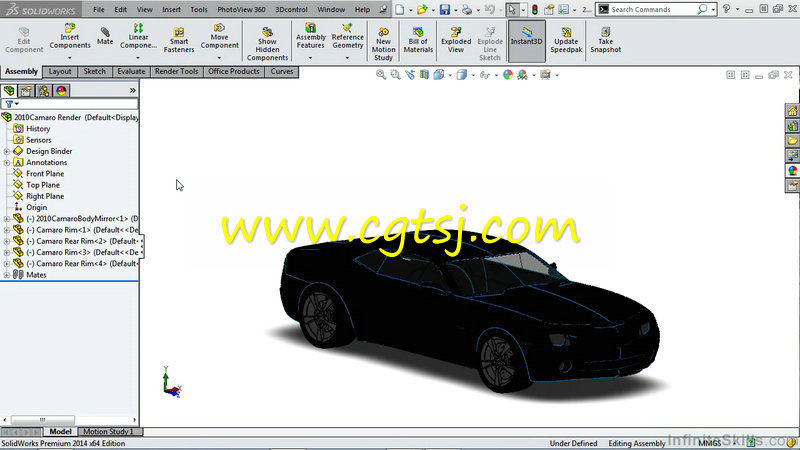Click the MMGS unit system in status bar
Image resolution: width=800 pixels, height=450 pixels.
coord(710,443)
